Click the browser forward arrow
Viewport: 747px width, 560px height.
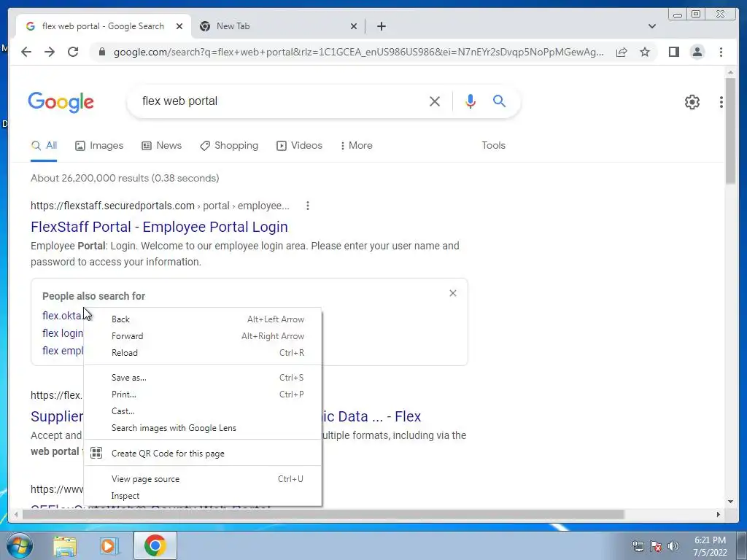coord(50,52)
